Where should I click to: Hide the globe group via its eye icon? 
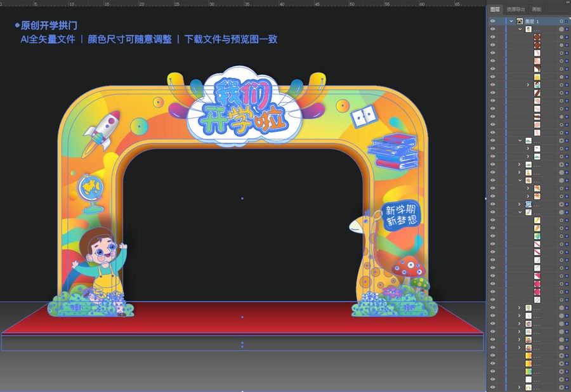point(493,308)
